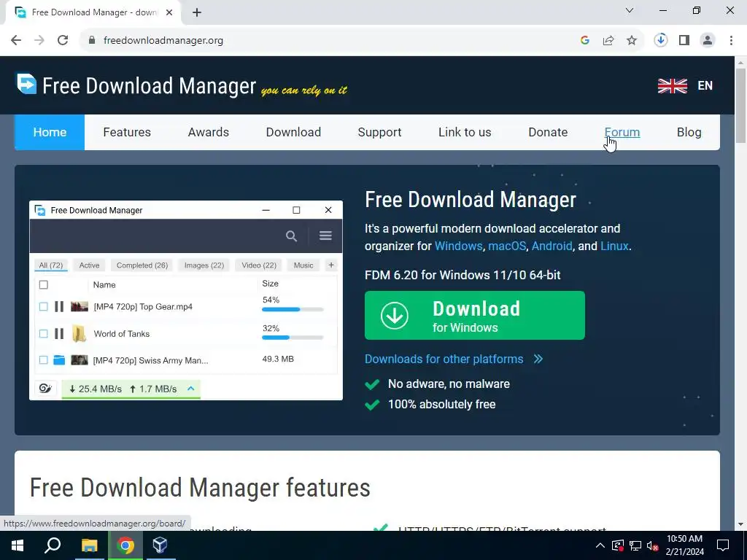Open the Blog navigation tab
Image resolution: width=747 pixels, height=560 pixels.
pyautogui.click(x=689, y=133)
